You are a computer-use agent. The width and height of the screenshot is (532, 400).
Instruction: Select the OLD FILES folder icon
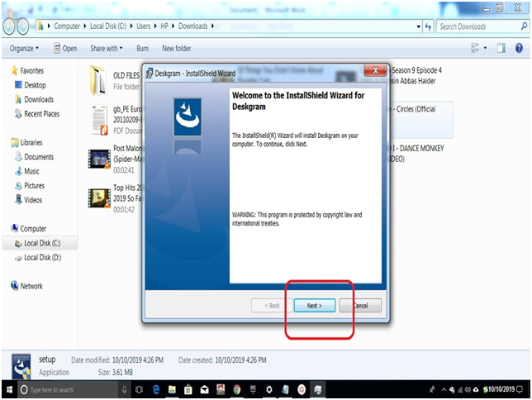pyautogui.click(x=98, y=81)
